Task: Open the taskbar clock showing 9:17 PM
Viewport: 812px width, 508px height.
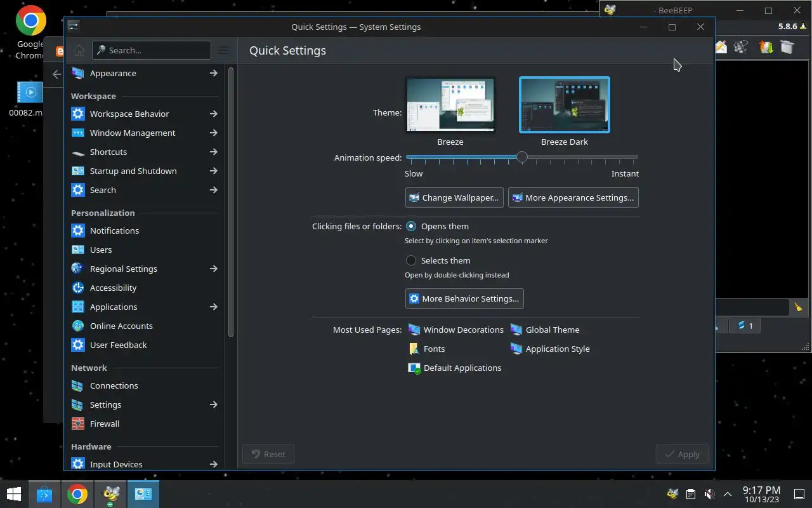Action: coord(761,494)
